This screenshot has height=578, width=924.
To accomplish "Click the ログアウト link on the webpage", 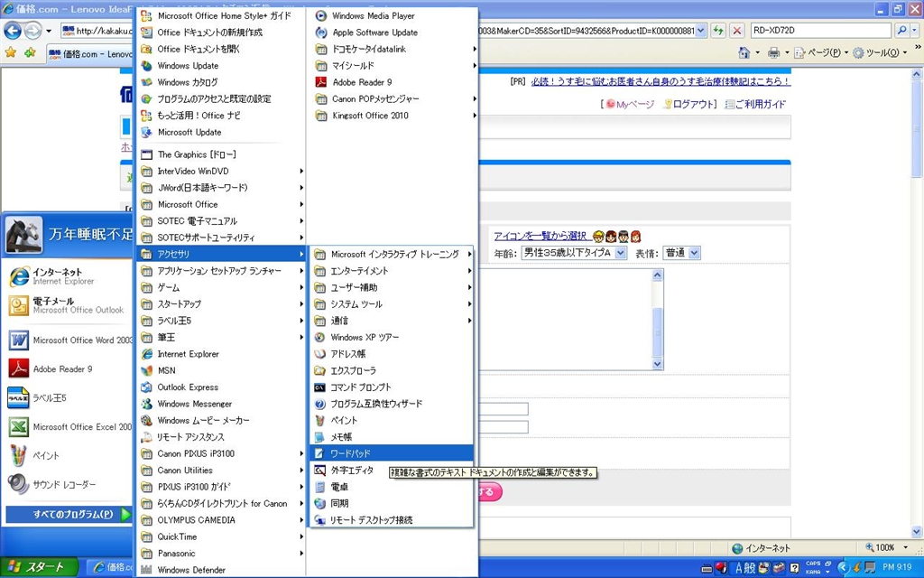I will pyautogui.click(x=693, y=105).
